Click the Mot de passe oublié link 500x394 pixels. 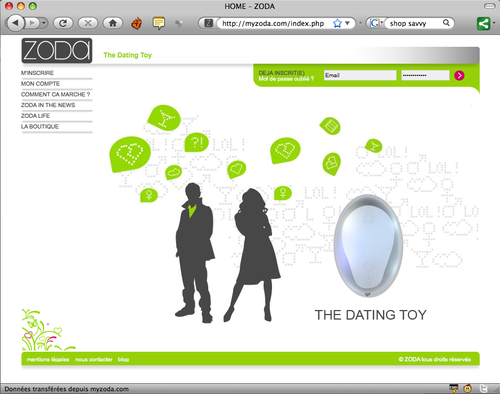point(286,79)
